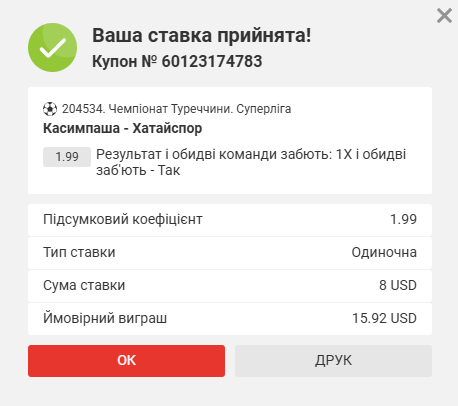
Task: Click the bet outcome description text
Action: (251, 162)
